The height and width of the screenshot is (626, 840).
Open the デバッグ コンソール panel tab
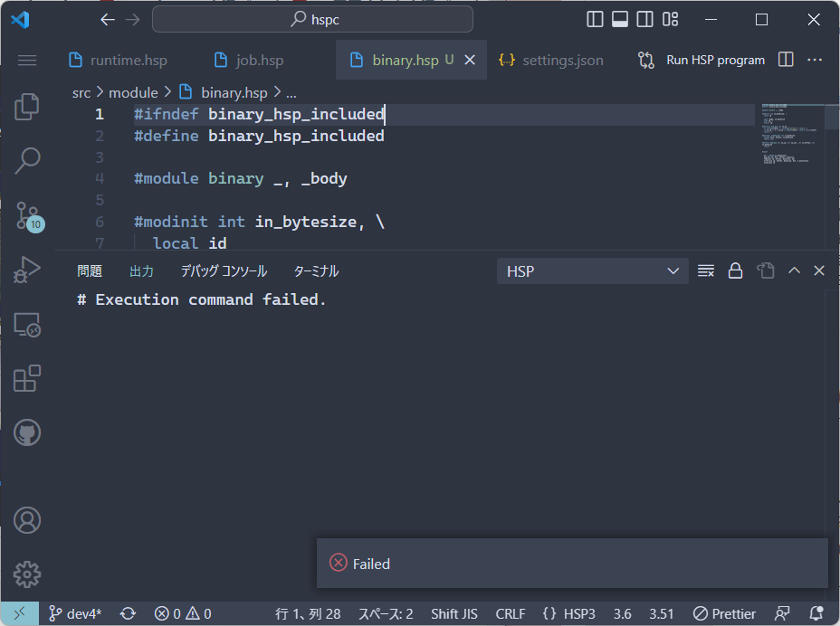point(224,271)
